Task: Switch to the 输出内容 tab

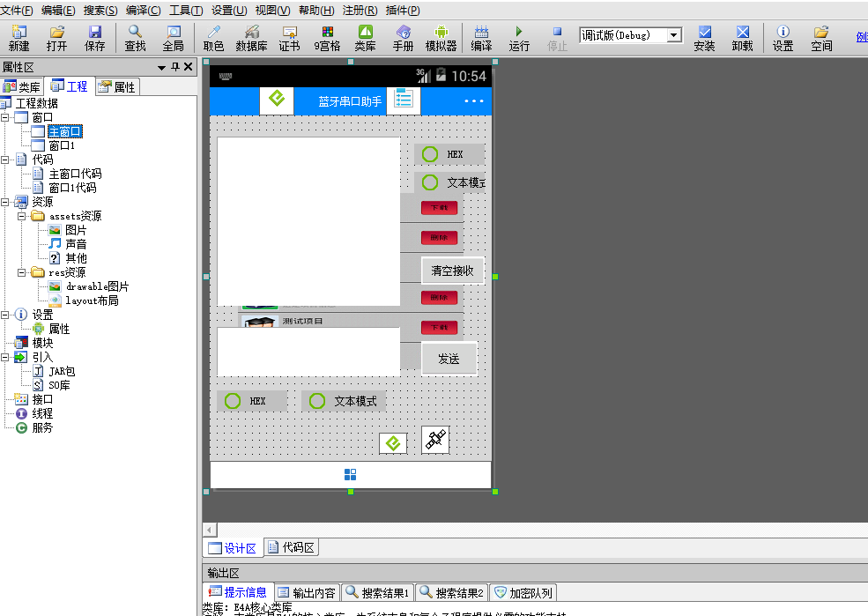Action: click(x=307, y=593)
